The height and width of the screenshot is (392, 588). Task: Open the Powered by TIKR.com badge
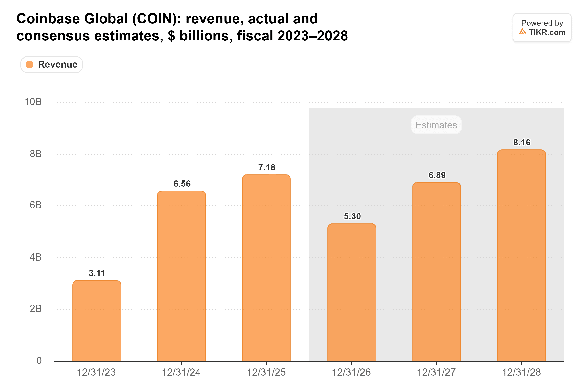pyautogui.click(x=542, y=27)
